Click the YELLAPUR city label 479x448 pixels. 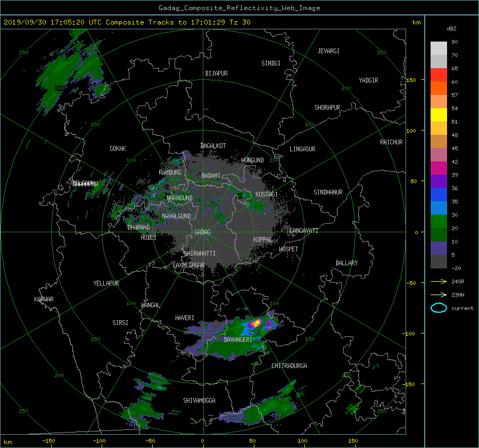pyautogui.click(x=106, y=283)
